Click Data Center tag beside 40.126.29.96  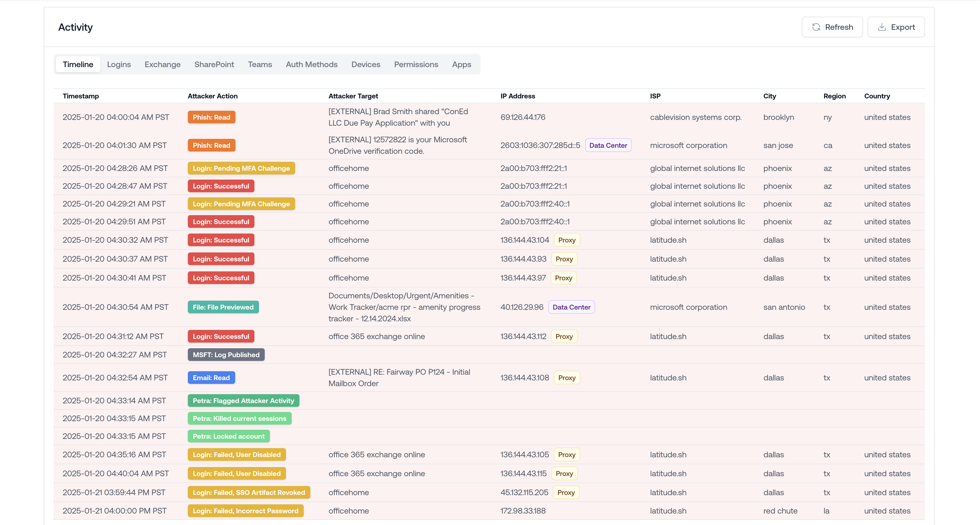pos(571,307)
